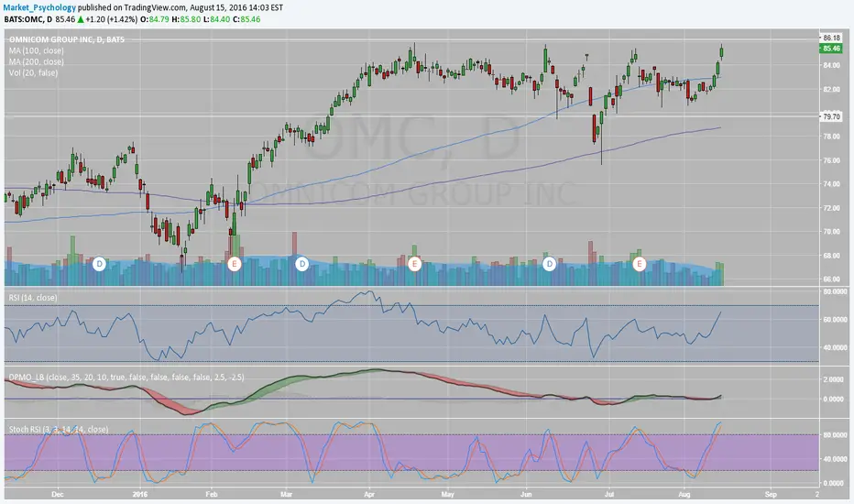Select the Stoch RSI (3, 3, 14, 14, close) label
Viewport: 854px width, 504px height.
click(59, 430)
